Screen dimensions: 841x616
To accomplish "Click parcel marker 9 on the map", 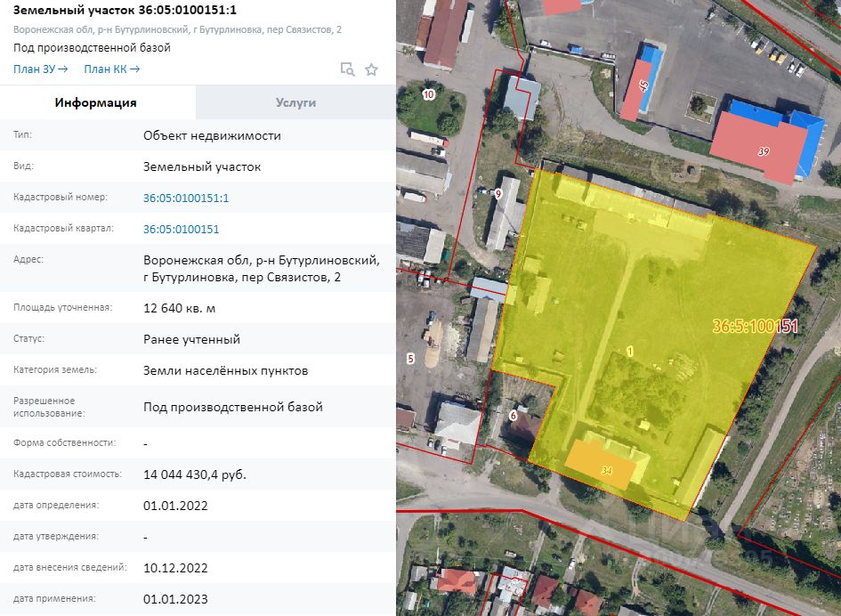I will 499,193.
